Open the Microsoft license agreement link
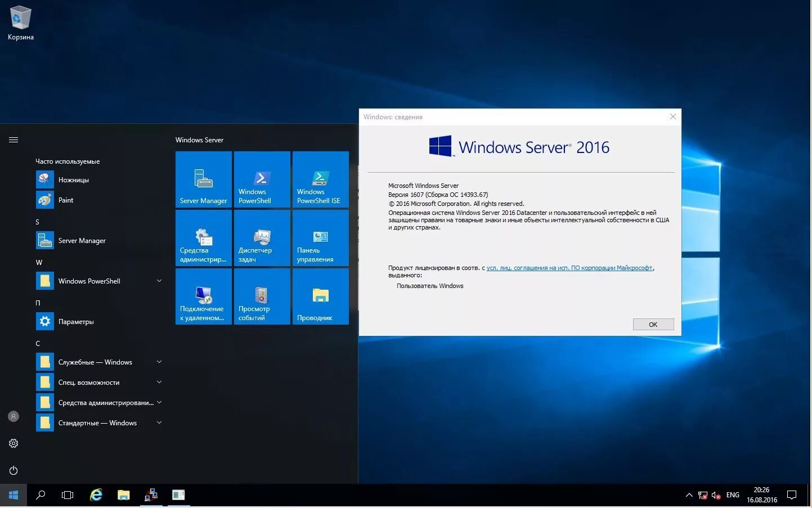This screenshot has width=812, height=508. click(569, 268)
